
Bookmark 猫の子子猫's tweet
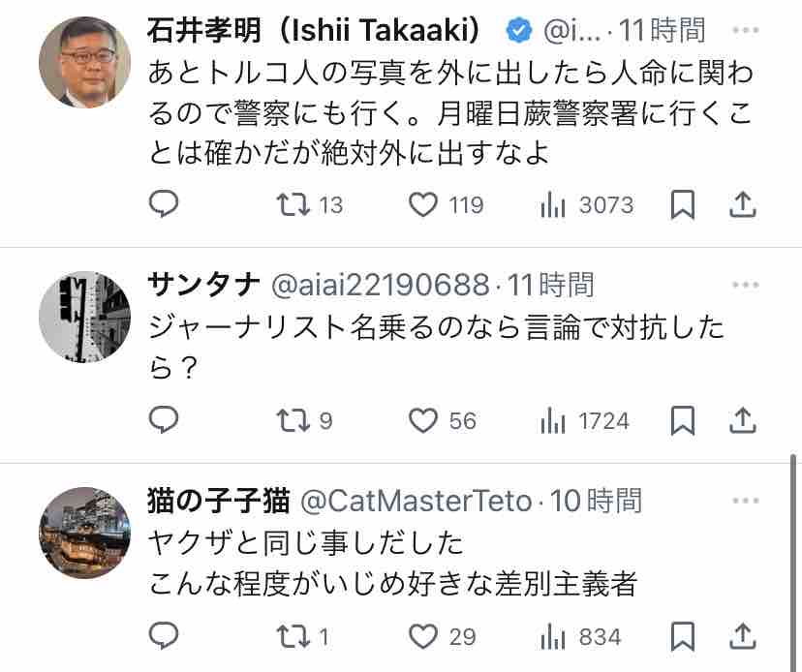coord(683,636)
